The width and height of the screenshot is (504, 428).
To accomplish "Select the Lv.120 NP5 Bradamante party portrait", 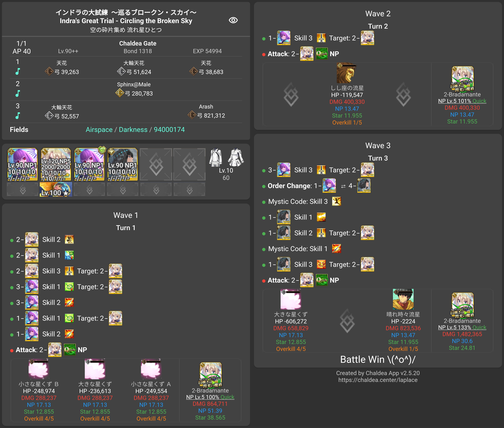I will tap(56, 164).
